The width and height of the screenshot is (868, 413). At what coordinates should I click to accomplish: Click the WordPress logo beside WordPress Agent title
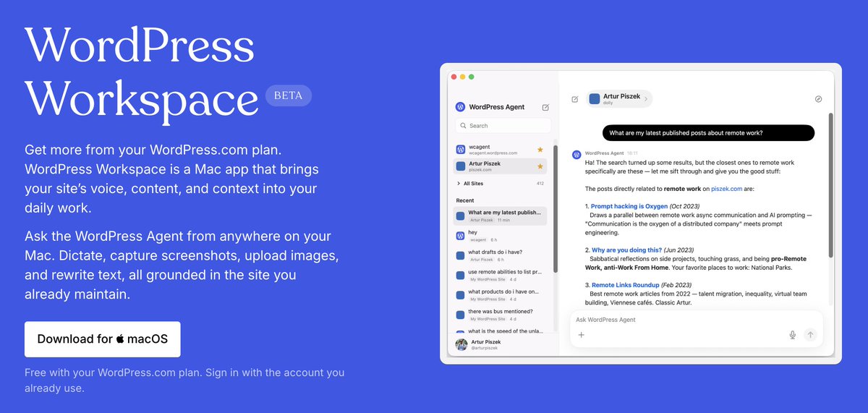tap(460, 107)
